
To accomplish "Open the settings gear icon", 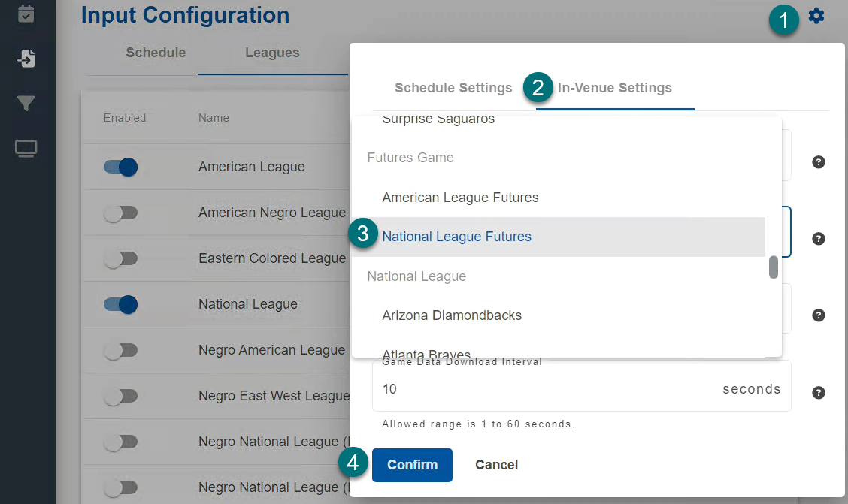I will click(816, 16).
